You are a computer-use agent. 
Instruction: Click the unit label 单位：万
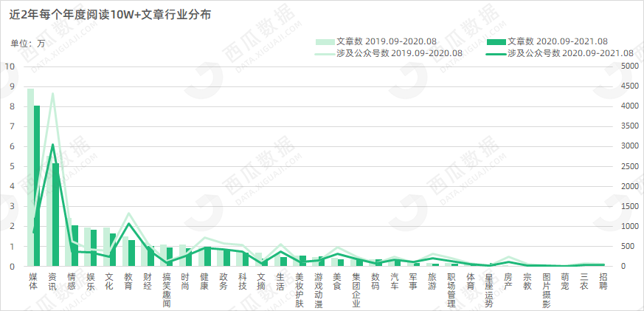coord(27,43)
